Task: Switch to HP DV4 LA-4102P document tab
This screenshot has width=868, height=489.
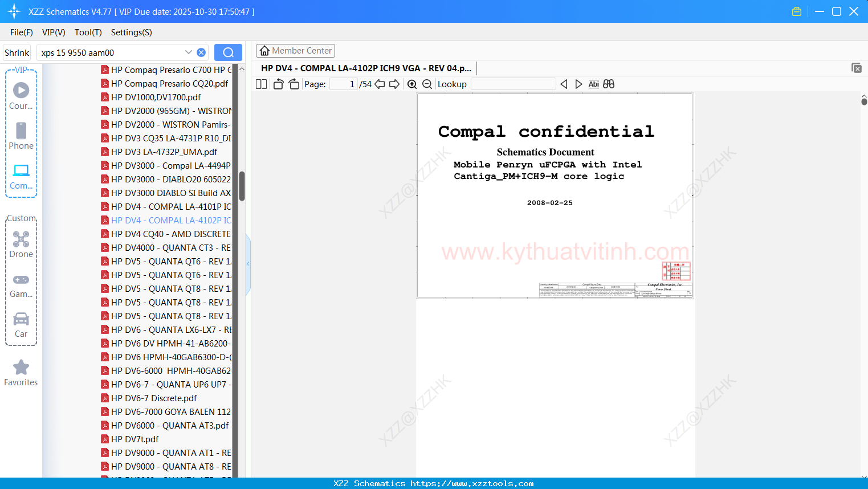Action: point(366,68)
